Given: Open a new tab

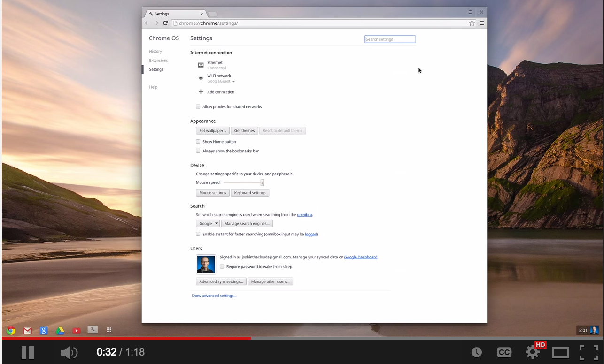Looking at the screenshot, I should point(212,14).
